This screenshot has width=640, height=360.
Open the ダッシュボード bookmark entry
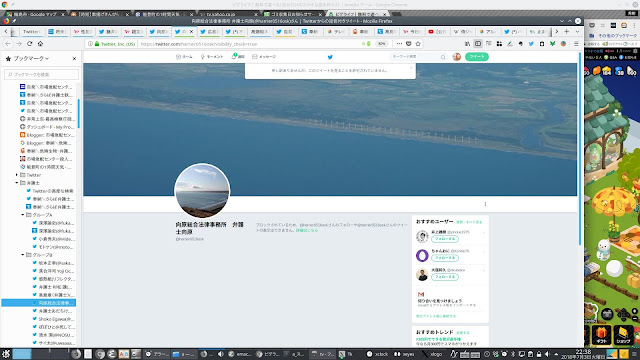coord(47,127)
